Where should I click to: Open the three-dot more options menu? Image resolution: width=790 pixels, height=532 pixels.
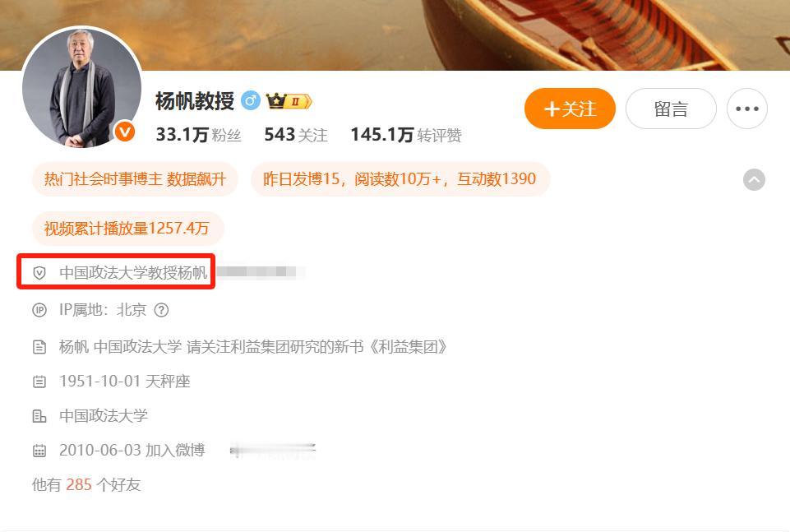pyautogui.click(x=746, y=109)
